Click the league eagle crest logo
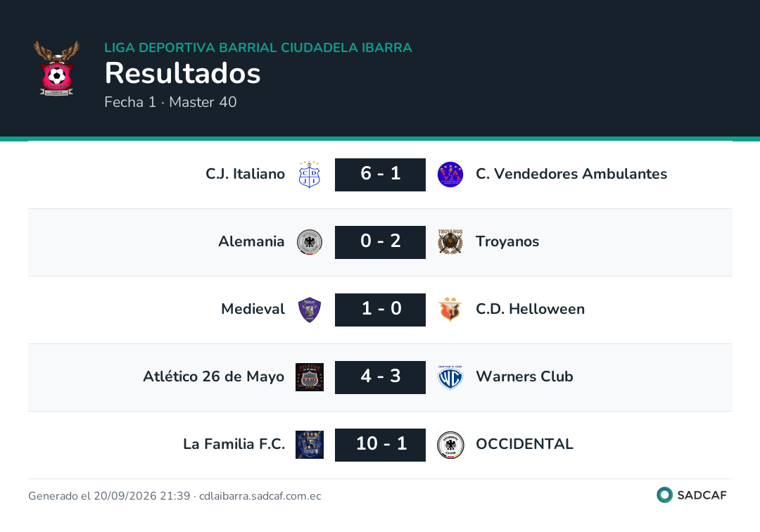The image size is (760, 532). (57, 68)
